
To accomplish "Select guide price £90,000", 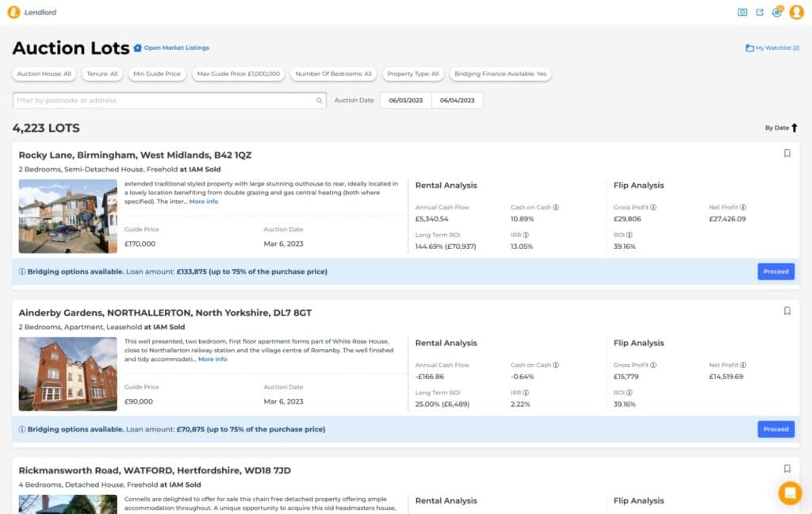I will pyautogui.click(x=139, y=401).
